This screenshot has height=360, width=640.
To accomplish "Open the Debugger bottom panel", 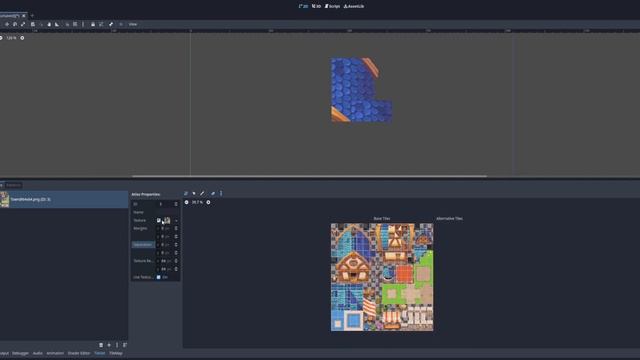I will pyautogui.click(x=20, y=353).
